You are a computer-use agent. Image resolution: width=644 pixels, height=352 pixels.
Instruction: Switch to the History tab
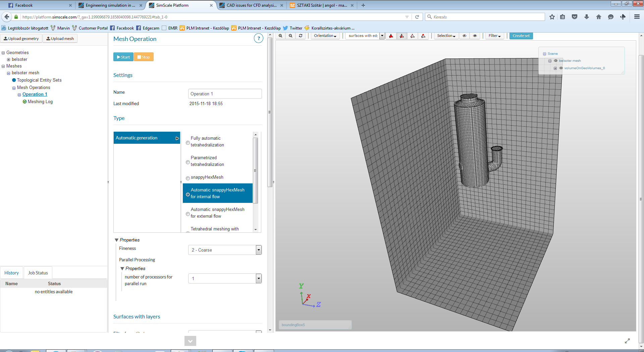(12, 273)
